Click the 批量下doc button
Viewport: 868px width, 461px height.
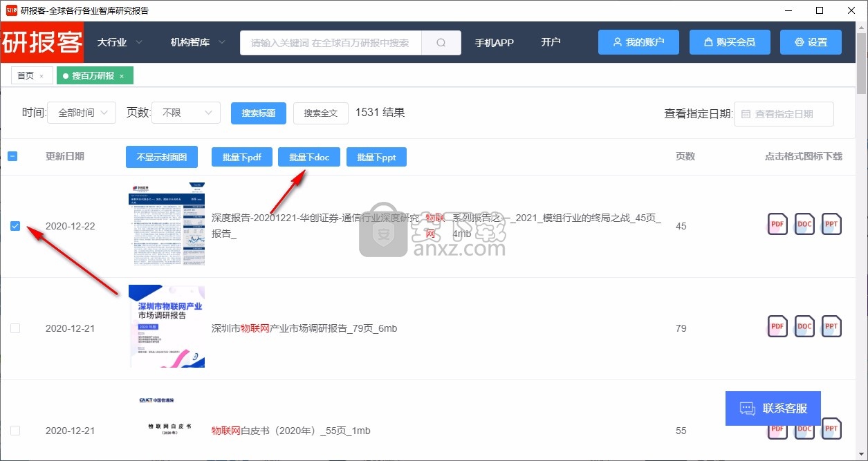tap(309, 157)
